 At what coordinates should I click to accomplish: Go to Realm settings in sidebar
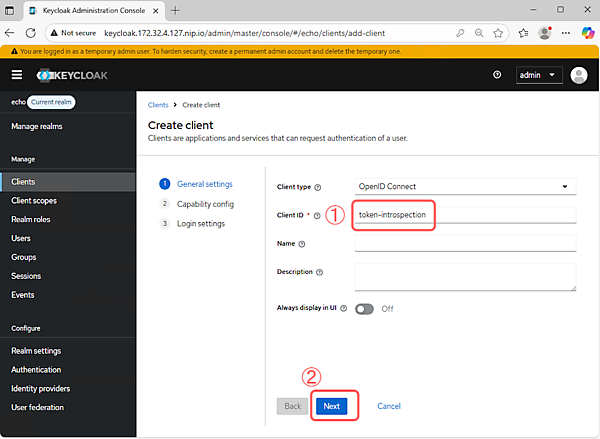pos(36,351)
